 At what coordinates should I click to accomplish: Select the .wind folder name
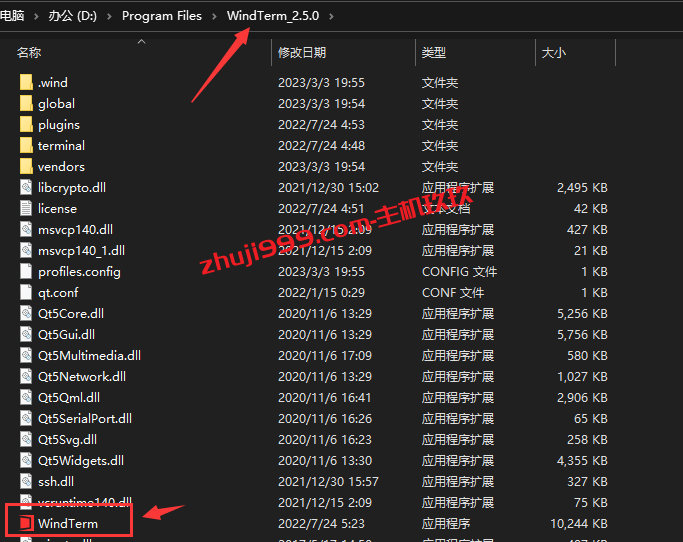53,82
